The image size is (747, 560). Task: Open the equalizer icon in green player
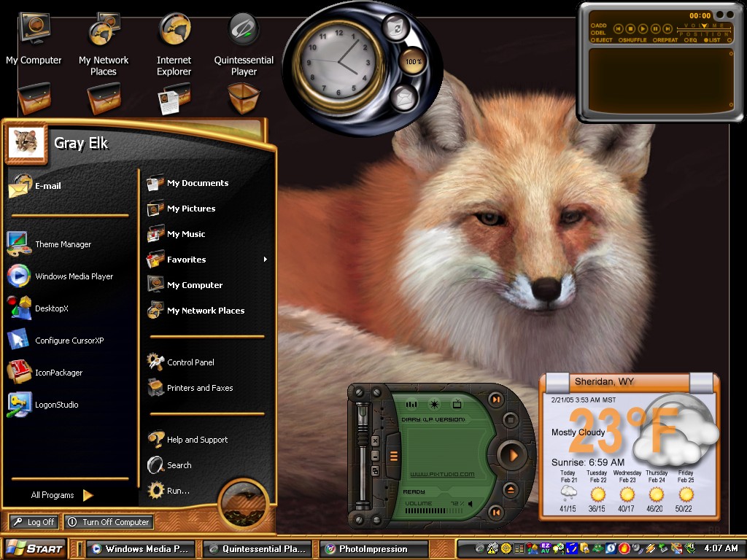click(411, 404)
